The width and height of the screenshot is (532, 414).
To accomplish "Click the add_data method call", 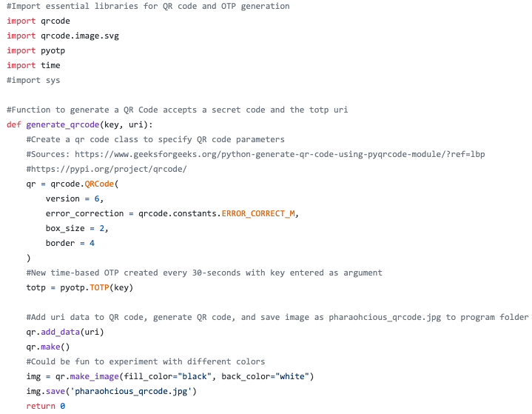I will click(x=61, y=332).
